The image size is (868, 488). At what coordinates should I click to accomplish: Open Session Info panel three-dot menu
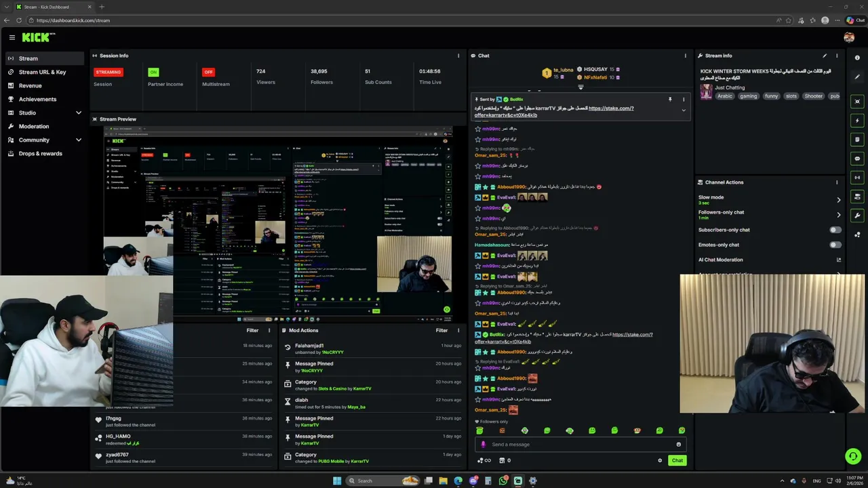click(458, 56)
